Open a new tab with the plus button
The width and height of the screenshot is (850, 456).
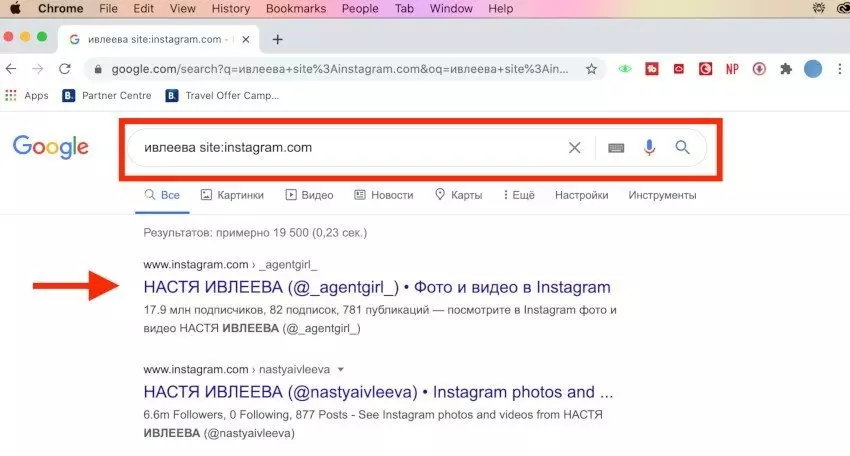[278, 40]
